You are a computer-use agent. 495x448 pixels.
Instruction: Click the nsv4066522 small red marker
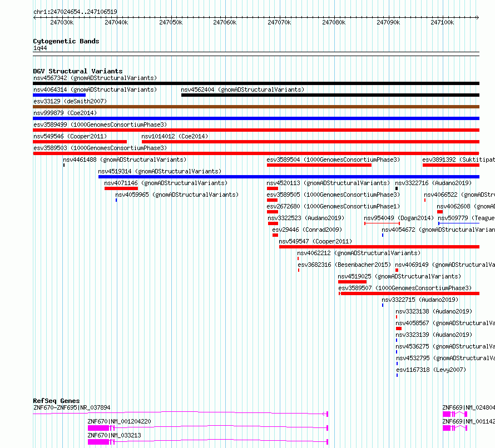[x=425, y=200]
